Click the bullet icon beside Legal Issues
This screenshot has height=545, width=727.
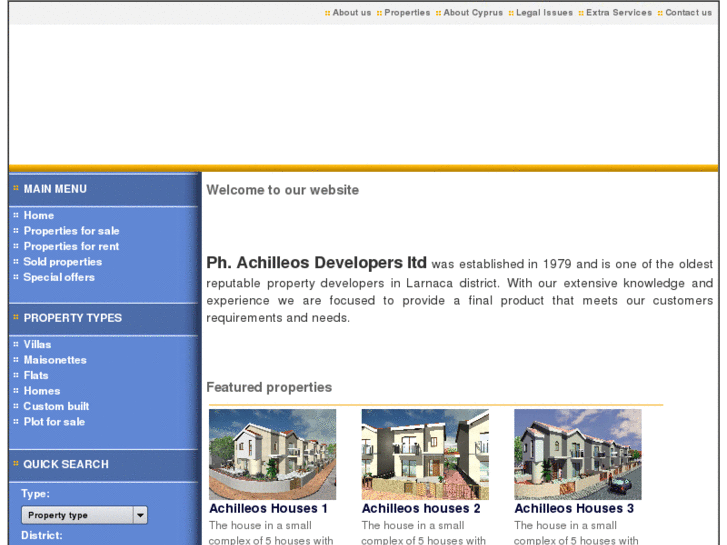[511, 13]
